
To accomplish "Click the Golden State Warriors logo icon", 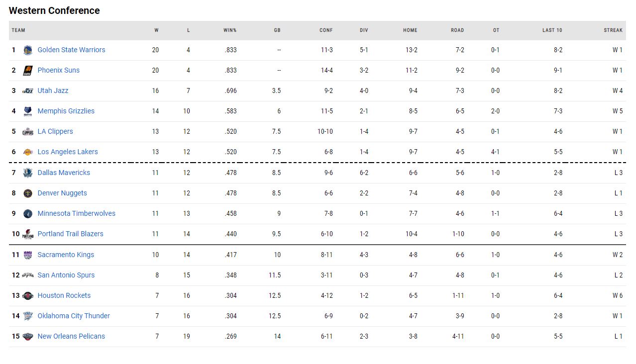I will pos(28,50).
